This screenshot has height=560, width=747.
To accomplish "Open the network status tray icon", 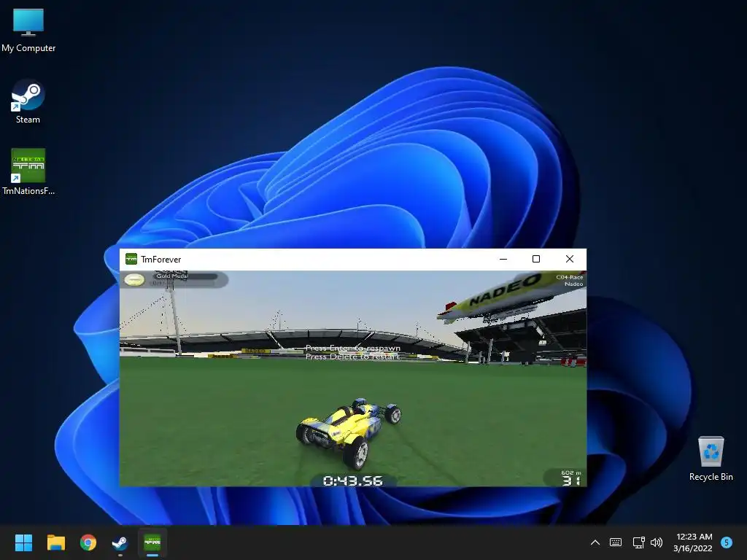I will (638, 542).
